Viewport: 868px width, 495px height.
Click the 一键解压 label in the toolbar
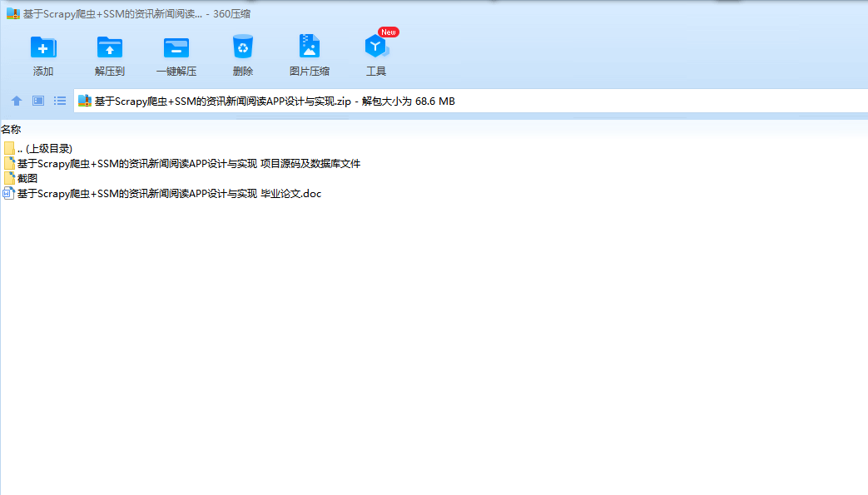click(176, 72)
